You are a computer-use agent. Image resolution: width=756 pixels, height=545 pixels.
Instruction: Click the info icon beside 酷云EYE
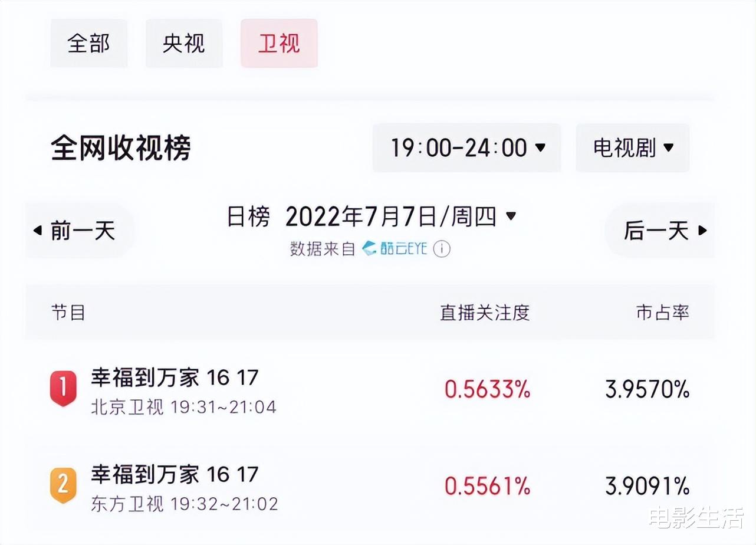tap(442, 249)
